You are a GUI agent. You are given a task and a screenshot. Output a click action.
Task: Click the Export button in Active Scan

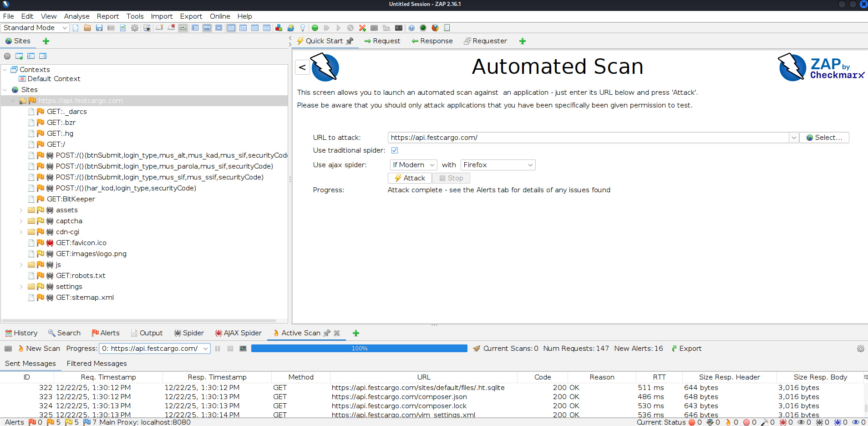(x=686, y=349)
